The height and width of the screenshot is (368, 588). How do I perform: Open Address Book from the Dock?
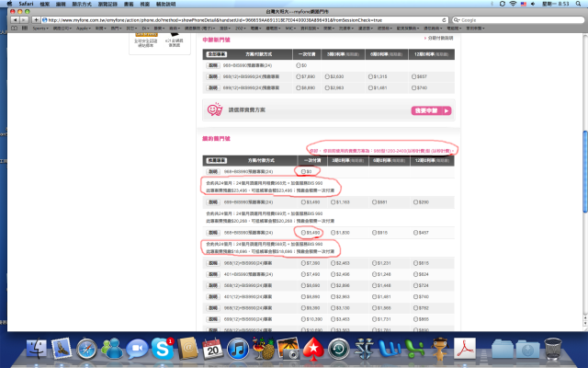pyautogui.click(x=187, y=348)
